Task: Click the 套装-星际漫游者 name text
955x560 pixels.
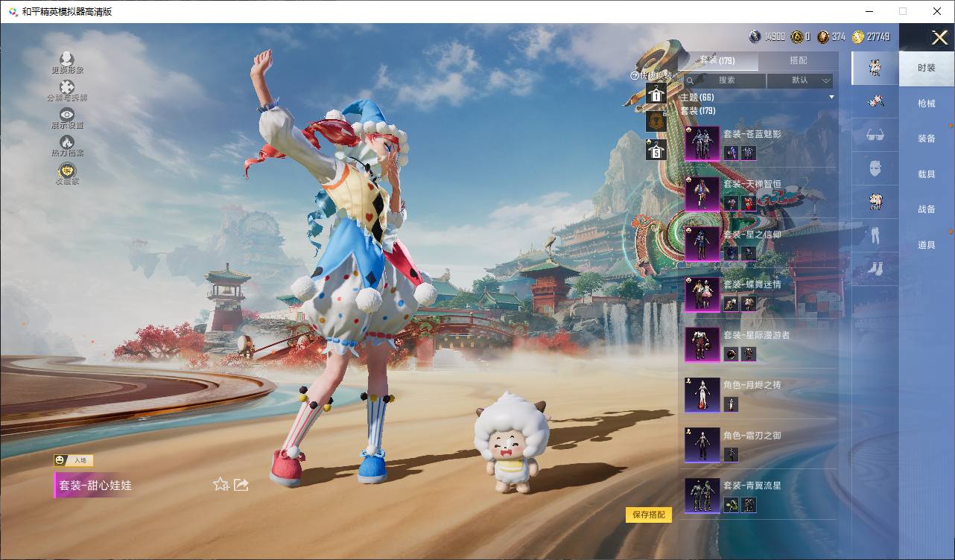Action: pos(757,335)
